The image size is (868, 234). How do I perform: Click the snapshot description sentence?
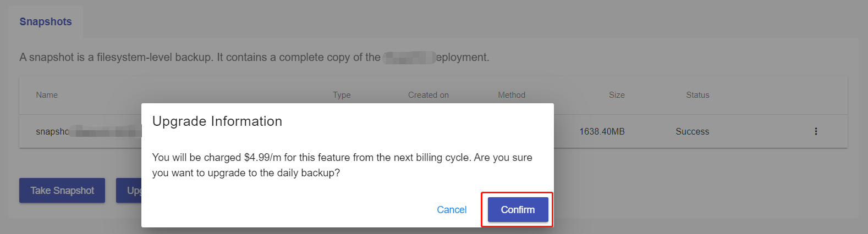point(198,58)
